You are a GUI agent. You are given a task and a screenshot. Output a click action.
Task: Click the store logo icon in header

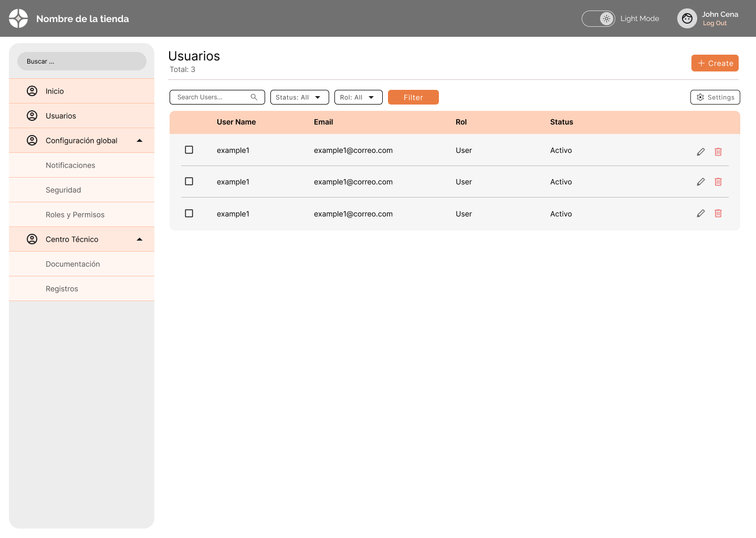point(18,18)
